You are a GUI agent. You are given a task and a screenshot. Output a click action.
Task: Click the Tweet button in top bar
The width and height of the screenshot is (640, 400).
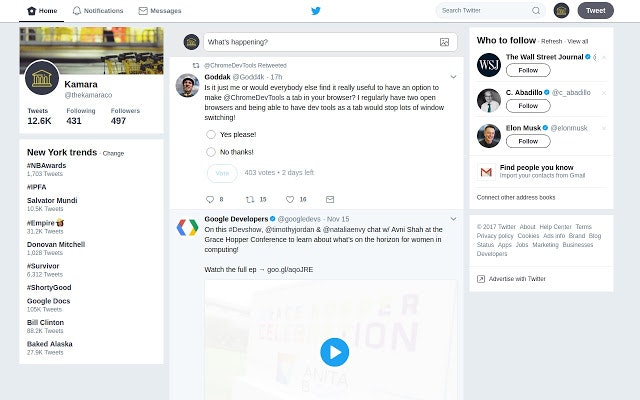pos(596,11)
